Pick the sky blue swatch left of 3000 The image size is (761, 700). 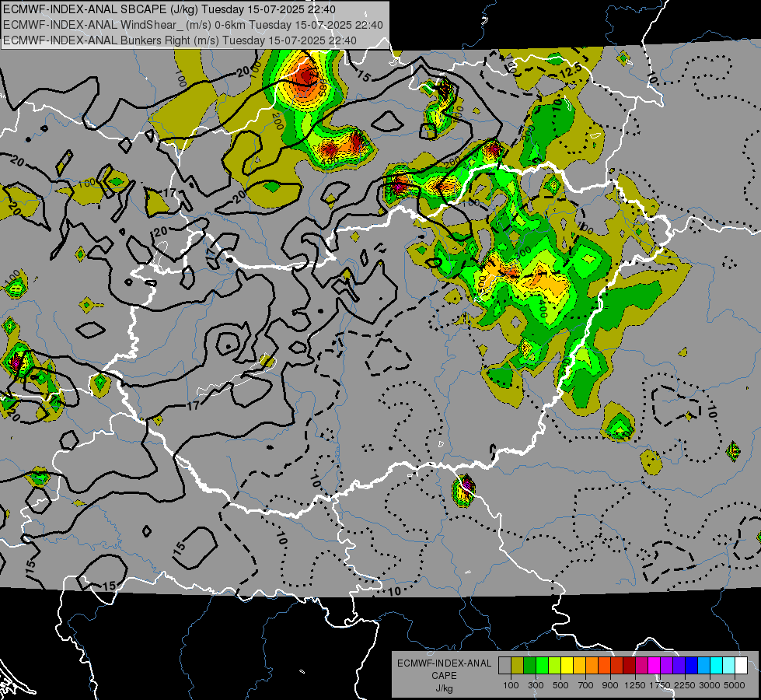click(x=704, y=665)
